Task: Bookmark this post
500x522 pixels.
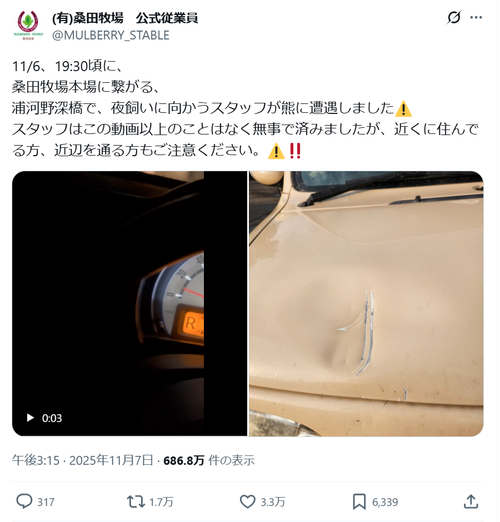Action: point(359,502)
